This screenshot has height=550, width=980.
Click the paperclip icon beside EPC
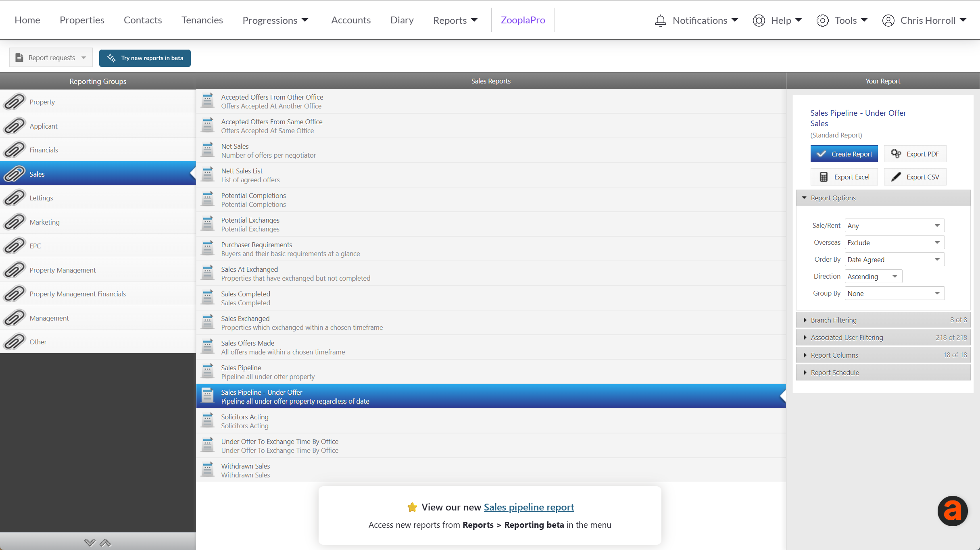pyautogui.click(x=14, y=246)
